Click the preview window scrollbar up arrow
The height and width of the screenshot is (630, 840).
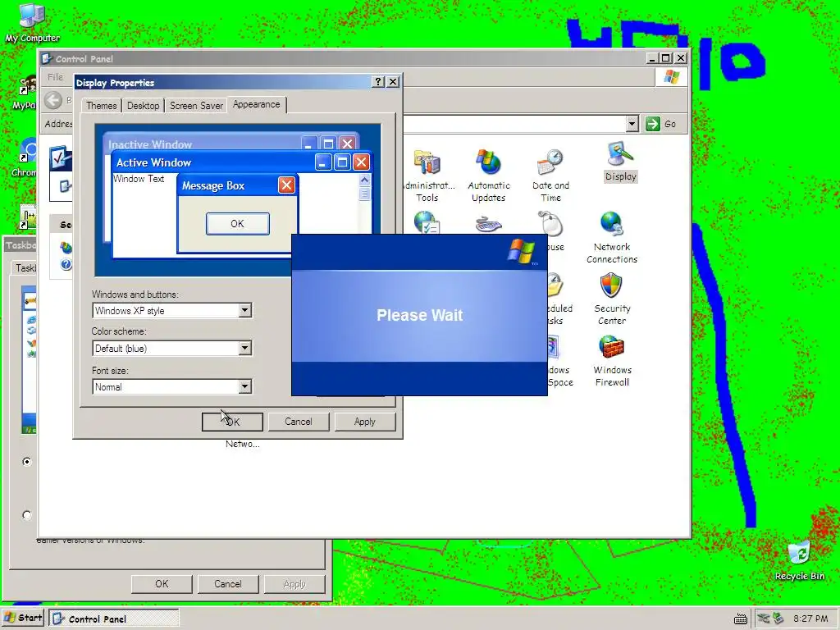point(364,180)
